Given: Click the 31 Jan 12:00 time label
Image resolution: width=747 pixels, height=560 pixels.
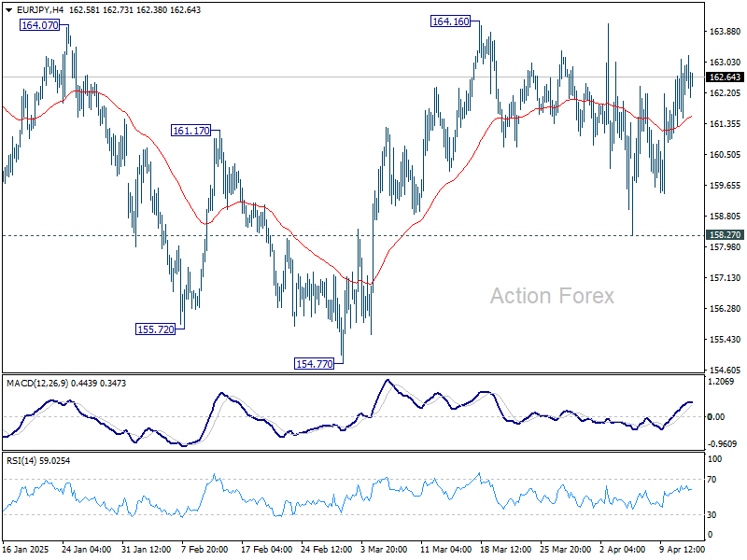Looking at the screenshot, I should pos(147,550).
